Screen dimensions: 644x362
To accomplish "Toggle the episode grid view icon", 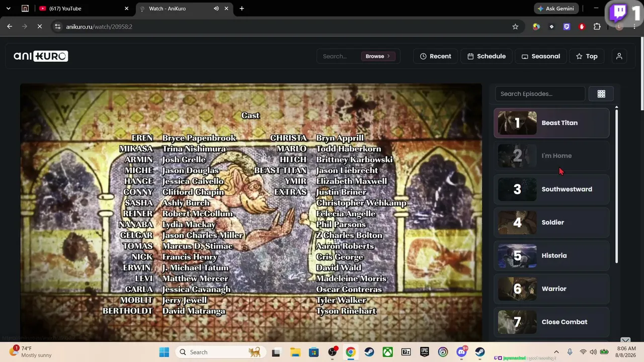I will (601, 94).
